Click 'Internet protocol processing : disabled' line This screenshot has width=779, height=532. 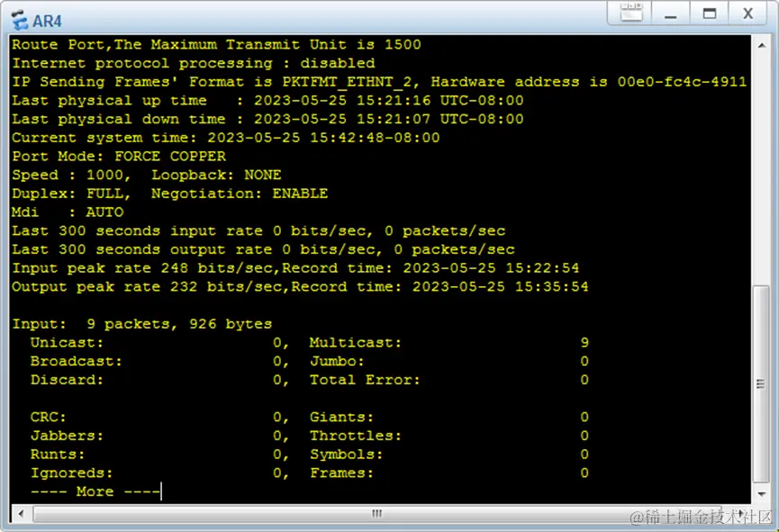(194, 64)
